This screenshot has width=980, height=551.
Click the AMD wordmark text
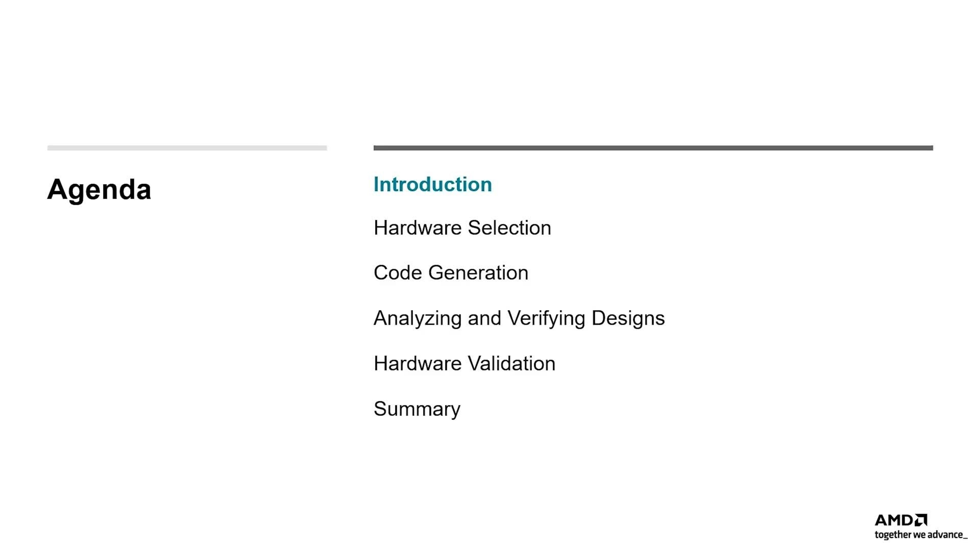click(x=894, y=520)
